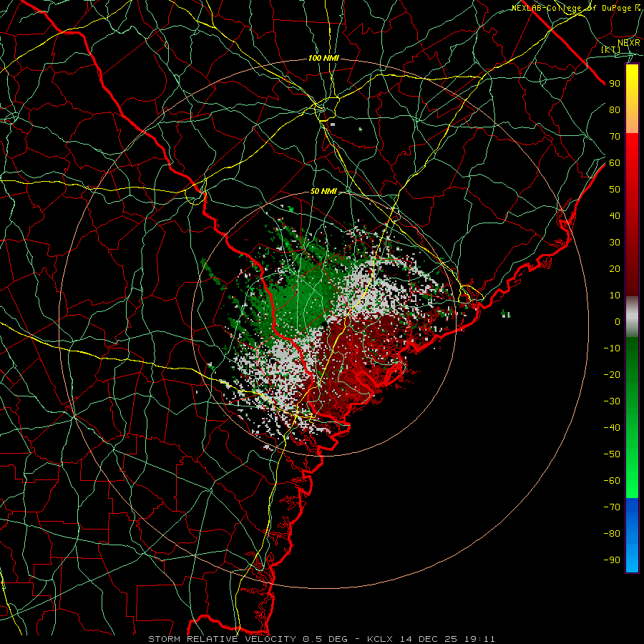Select the -90 scale value
The width and height of the screenshot is (644, 644).
point(612,560)
